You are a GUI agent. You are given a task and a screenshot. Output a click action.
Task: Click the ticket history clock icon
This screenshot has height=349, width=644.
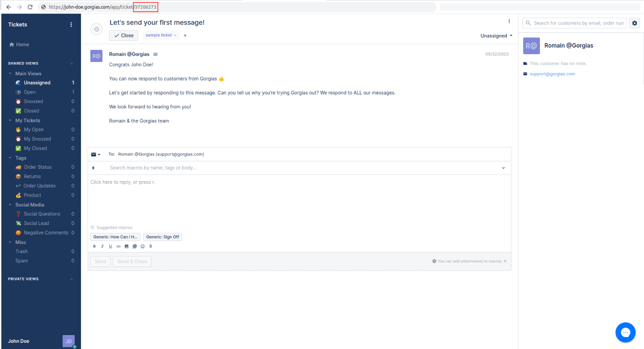(96, 29)
